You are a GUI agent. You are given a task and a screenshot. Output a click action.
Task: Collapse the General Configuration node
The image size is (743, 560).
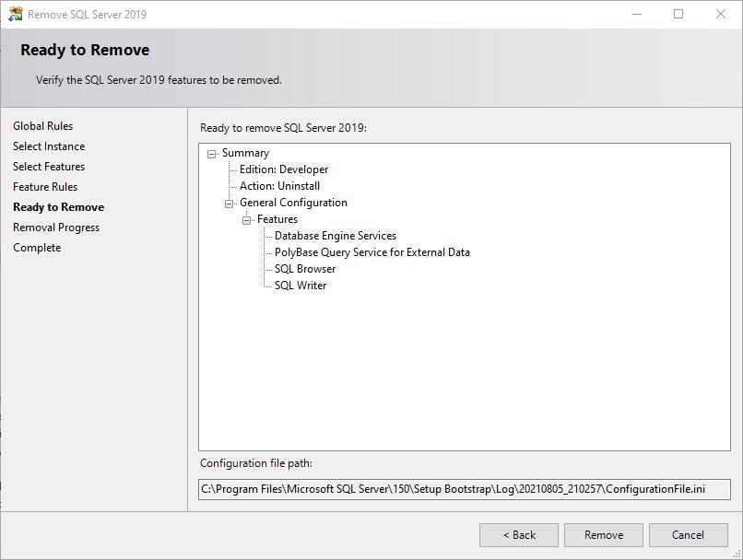[x=230, y=204]
